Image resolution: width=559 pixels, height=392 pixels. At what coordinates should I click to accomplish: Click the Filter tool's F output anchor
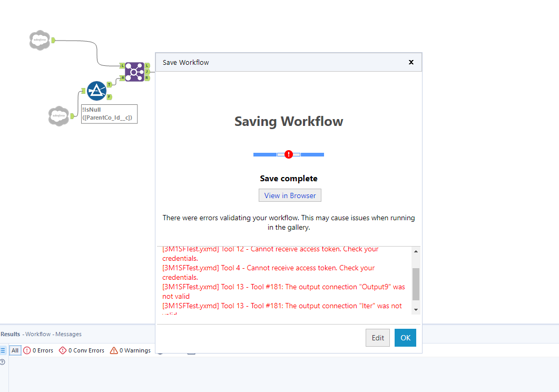click(x=110, y=97)
